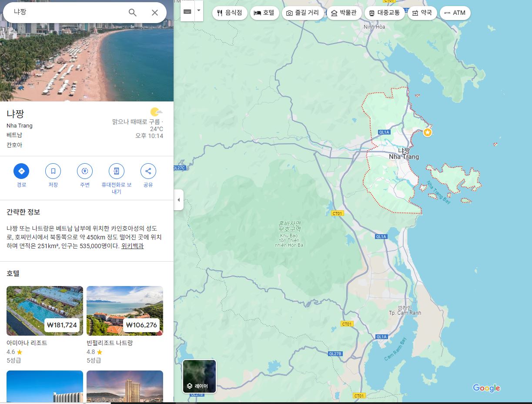The height and width of the screenshot is (404, 532).
Task: Click the ₩106,276 price tag
Action: pos(141,325)
